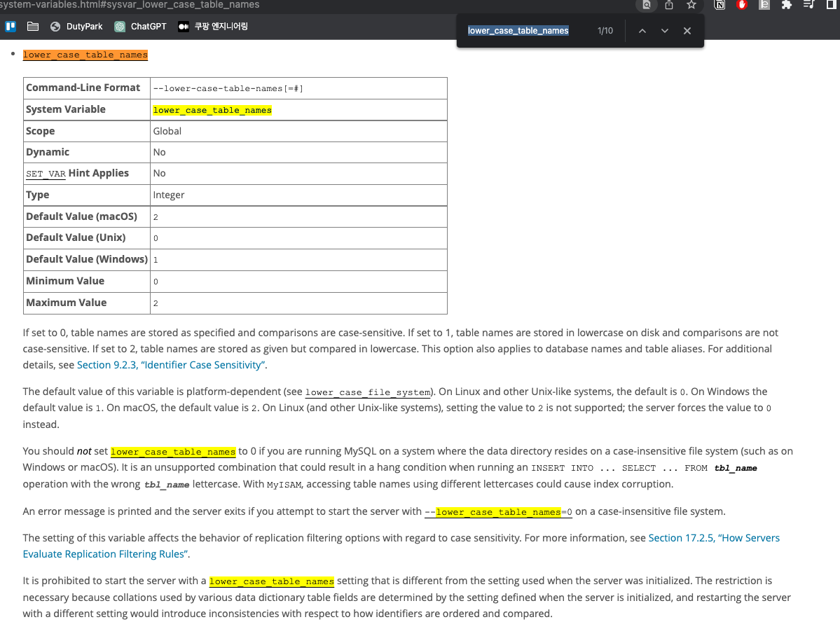This screenshot has width=840, height=622.
Task: Click the 'System Variable' row header
Action: (x=87, y=110)
